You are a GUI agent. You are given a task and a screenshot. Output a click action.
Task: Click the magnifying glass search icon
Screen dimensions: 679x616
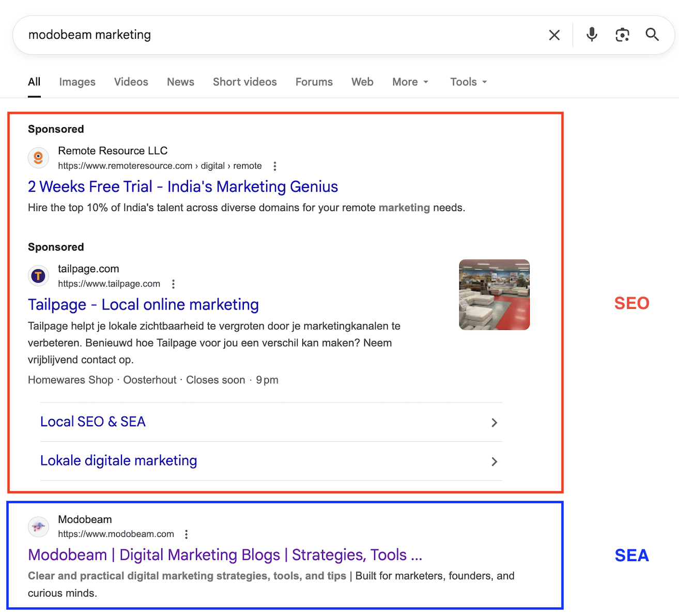pos(652,35)
